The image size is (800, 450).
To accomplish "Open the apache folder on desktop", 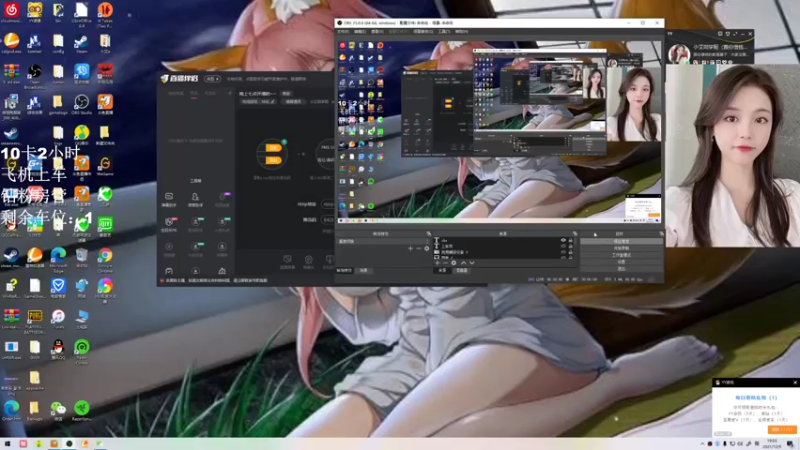I will [35, 378].
